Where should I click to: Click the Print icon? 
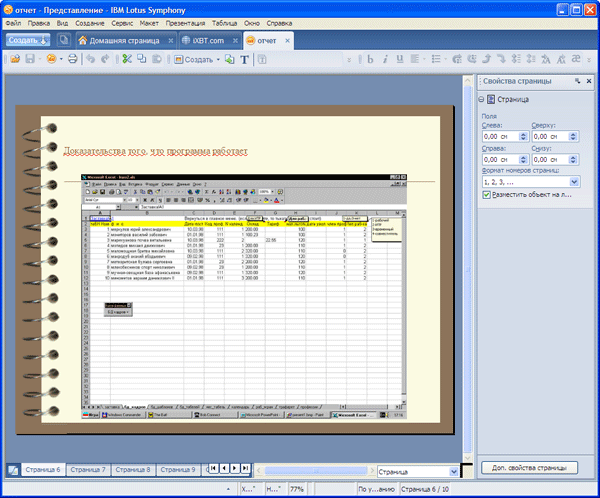click(72, 59)
